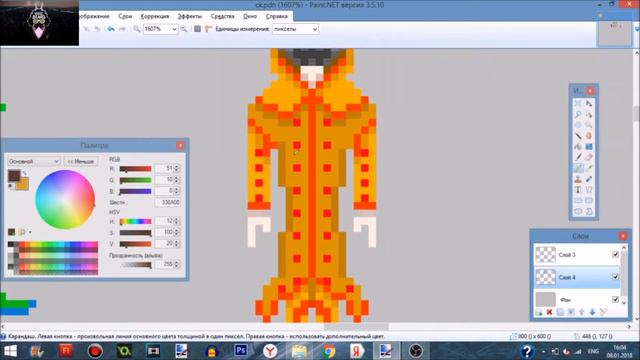Select the Freeform Shape tool
This screenshot has height=360, width=640.
[589, 211]
